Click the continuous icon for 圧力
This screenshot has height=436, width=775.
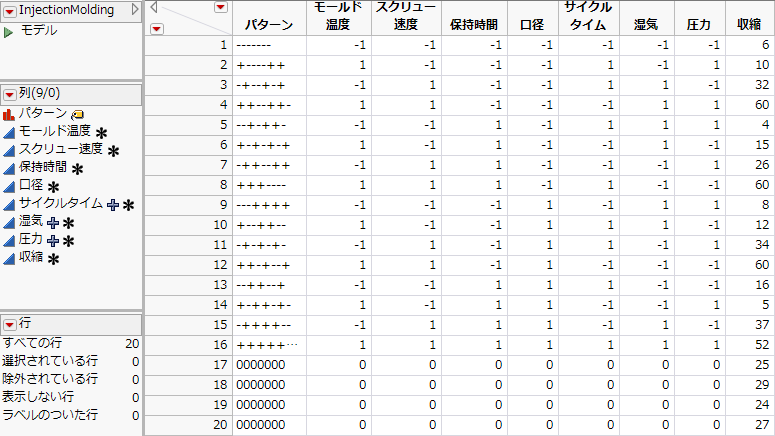(x=9, y=241)
